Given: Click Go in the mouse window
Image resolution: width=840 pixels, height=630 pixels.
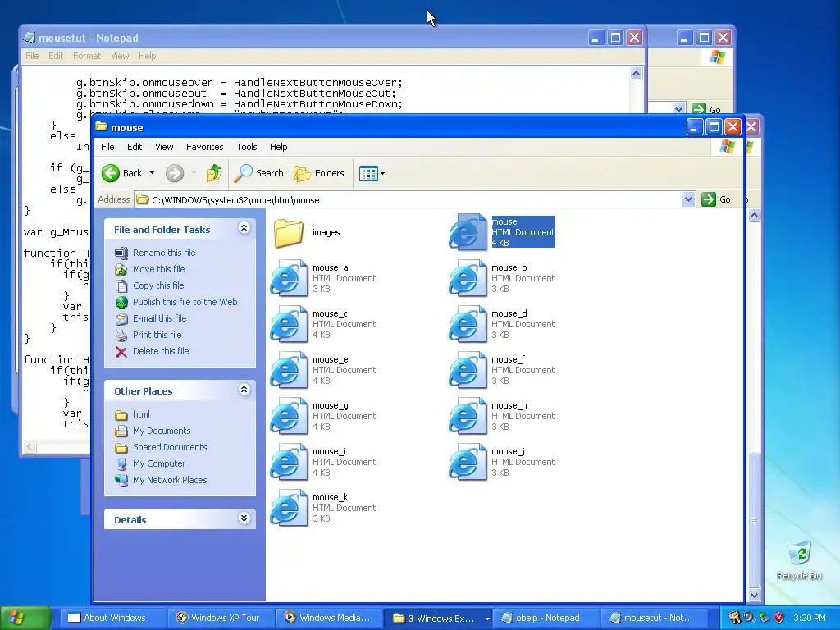Looking at the screenshot, I should (716, 200).
